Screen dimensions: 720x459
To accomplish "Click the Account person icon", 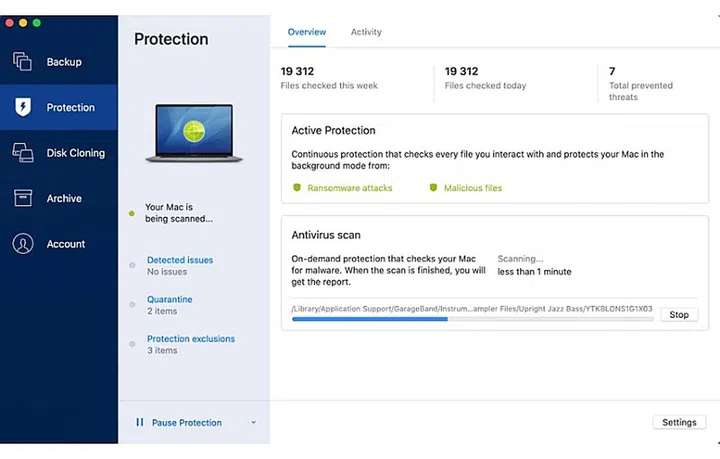I will (22, 244).
